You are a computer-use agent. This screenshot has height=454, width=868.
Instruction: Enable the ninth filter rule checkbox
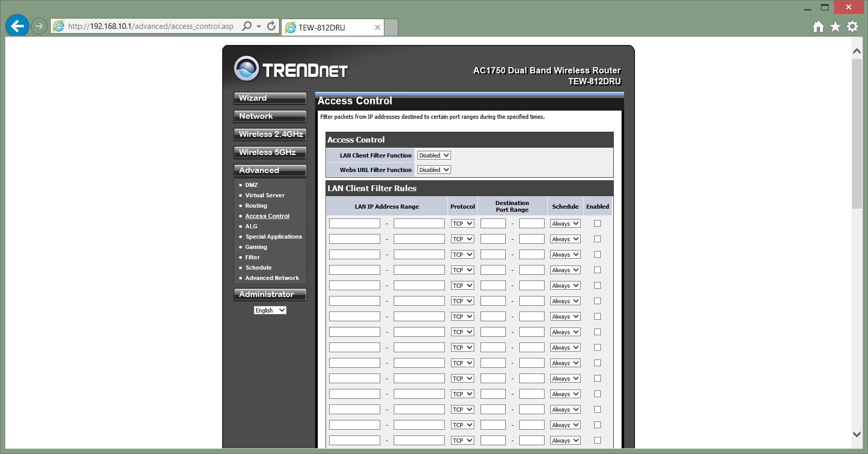pyautogui.click(x=597, y=348)
